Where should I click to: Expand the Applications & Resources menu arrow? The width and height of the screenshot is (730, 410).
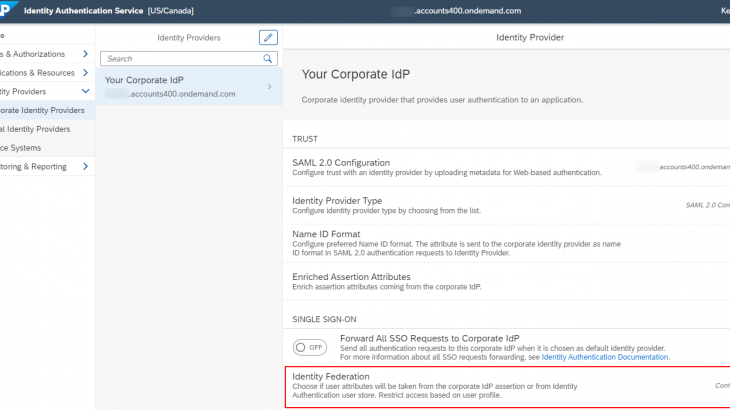[86, 73]
